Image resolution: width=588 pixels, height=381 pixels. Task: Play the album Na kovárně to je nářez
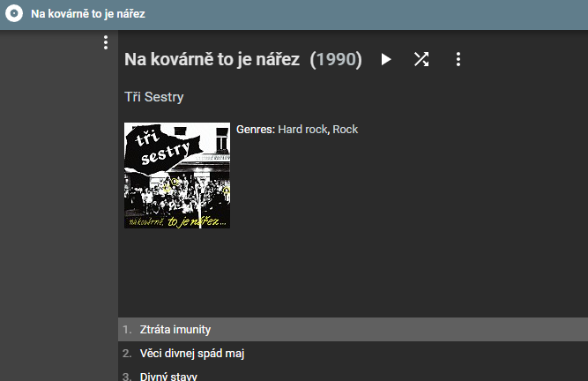tap(386, 59)
